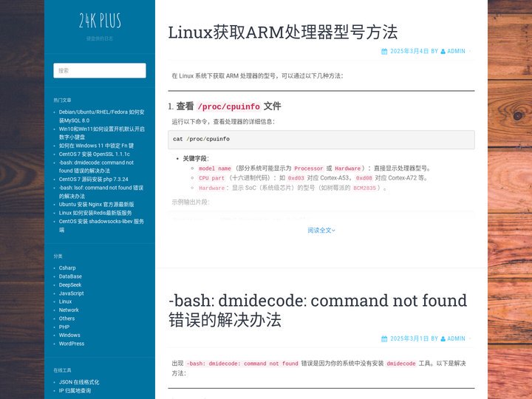Open the 24K PLUS site title

(x=100, y=21)
